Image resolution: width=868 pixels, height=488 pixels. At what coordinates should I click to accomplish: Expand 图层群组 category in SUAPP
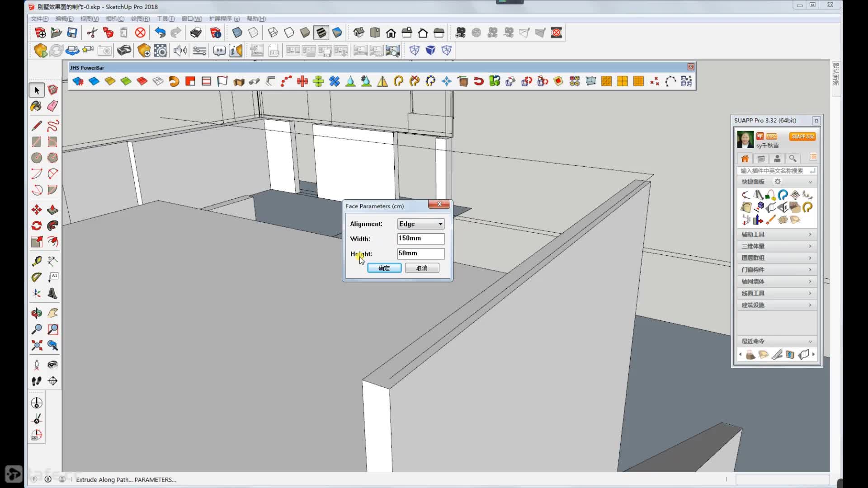pos(776,258)
